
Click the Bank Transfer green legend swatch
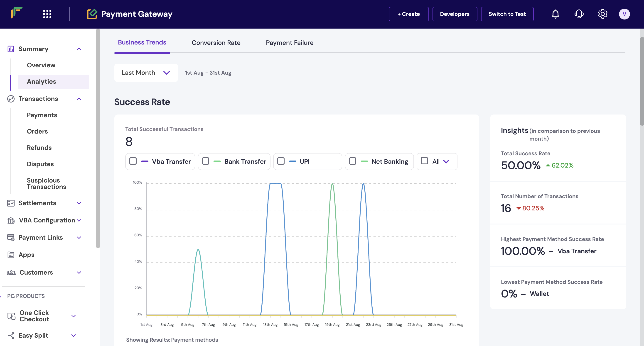pyautogui.click(x=217, y=162)
